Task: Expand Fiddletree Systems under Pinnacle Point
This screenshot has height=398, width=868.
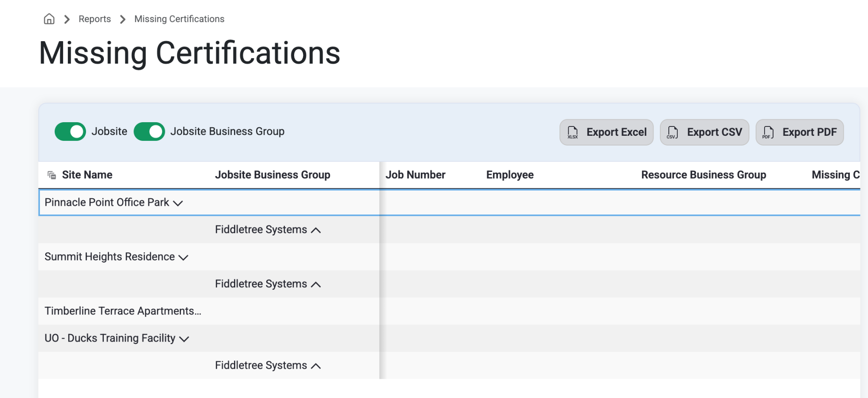Action: (x=316, y=230)
